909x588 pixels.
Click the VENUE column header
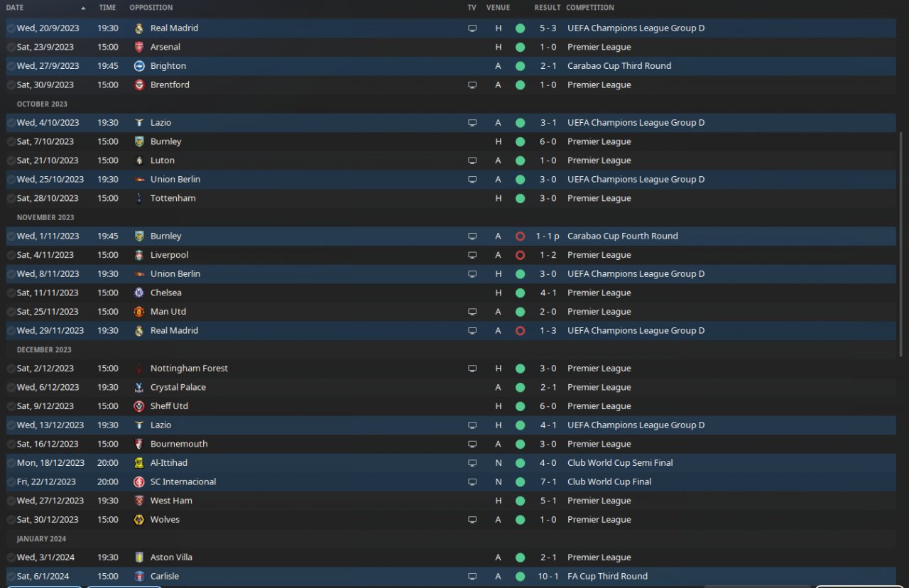[498, 8]
